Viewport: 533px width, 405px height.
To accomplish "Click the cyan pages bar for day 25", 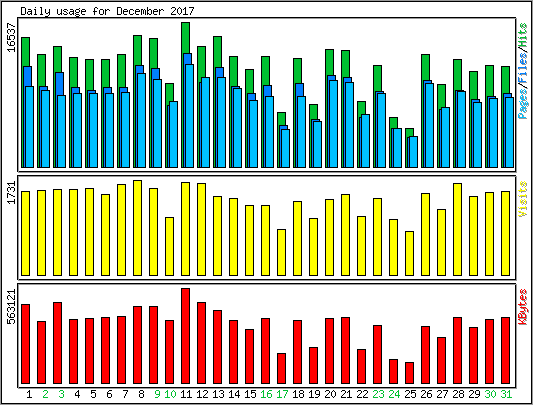I will (413, 152).
